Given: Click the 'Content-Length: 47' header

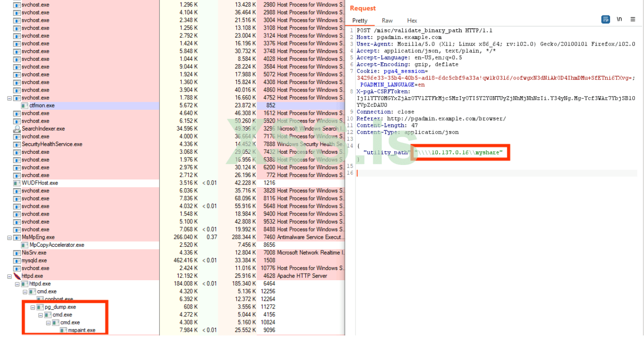Looking at the screenshot, I should tap(387, 125).
